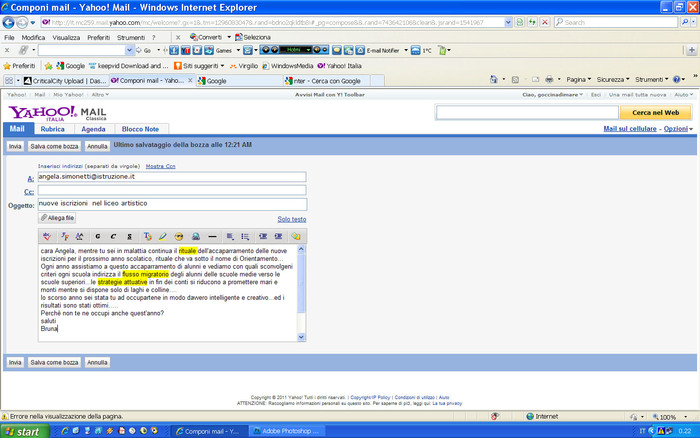Viewport: 700px width, 438px height.
Task: Insert a bulleted list in editor
Action: point(245,236)
